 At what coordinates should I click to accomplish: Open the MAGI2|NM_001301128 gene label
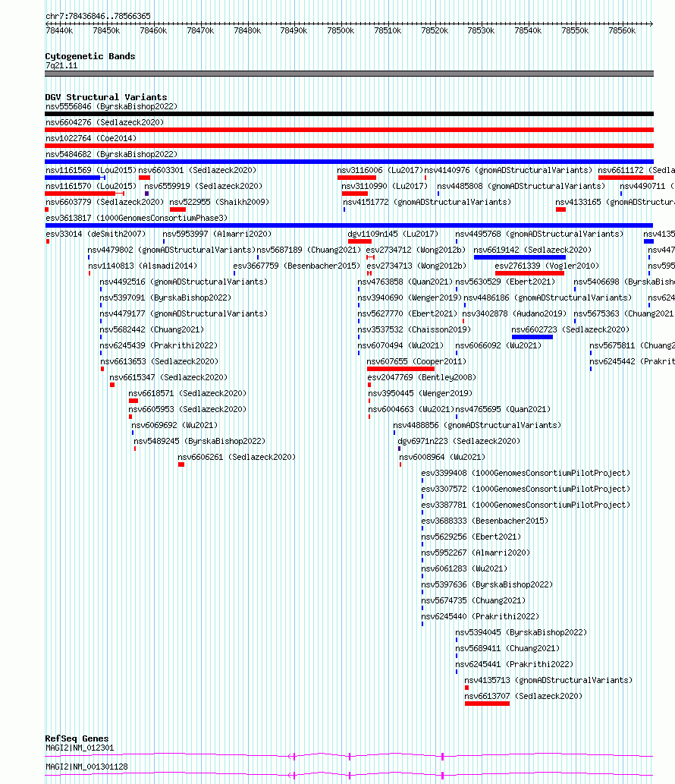coord(86,767)
